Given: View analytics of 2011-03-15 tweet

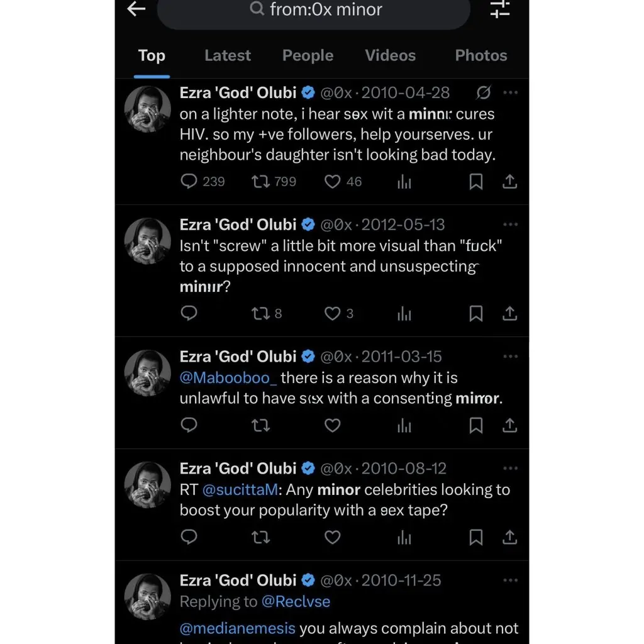Looking at the screenshot, I should coord(404,426).
